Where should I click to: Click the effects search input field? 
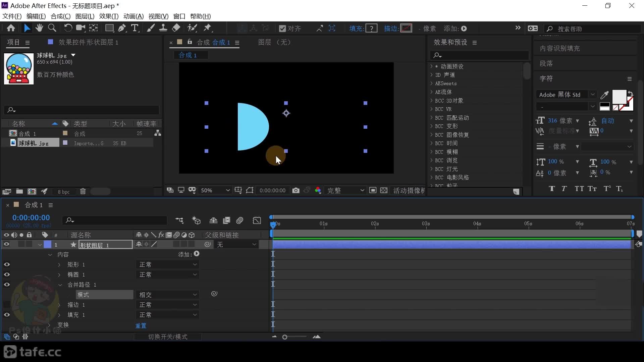479,55
